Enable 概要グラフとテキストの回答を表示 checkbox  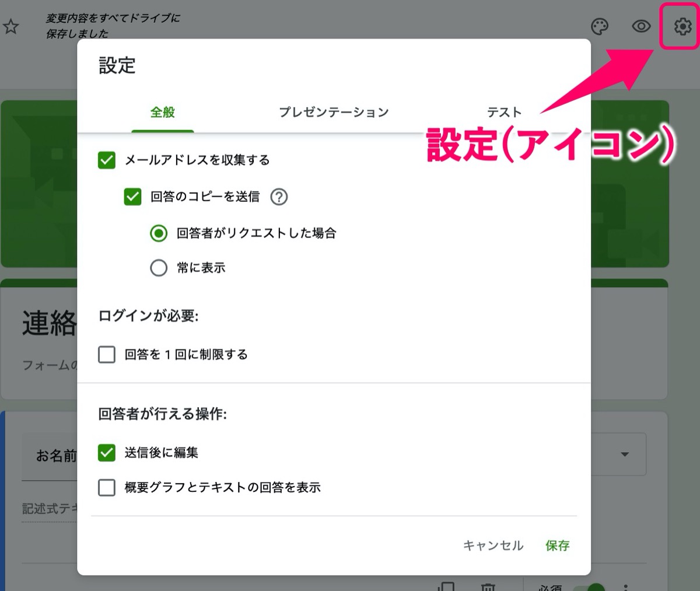pos(107,487)
